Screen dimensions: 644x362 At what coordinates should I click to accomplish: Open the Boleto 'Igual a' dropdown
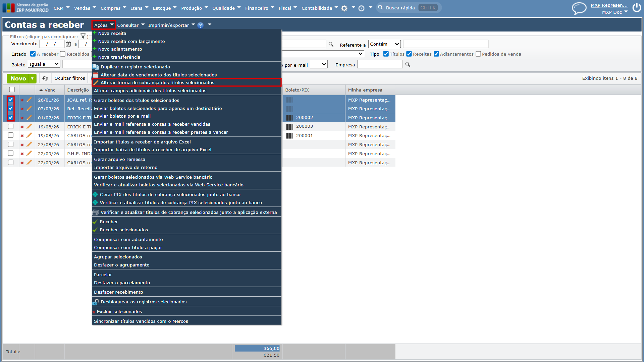pyautogui.click(x=44, y=64)
